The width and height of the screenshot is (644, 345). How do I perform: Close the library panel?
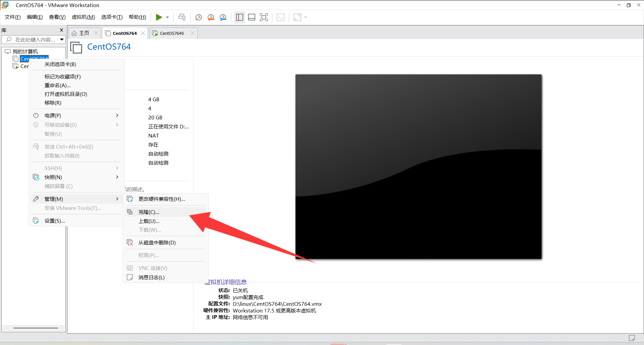click(61, 30)
